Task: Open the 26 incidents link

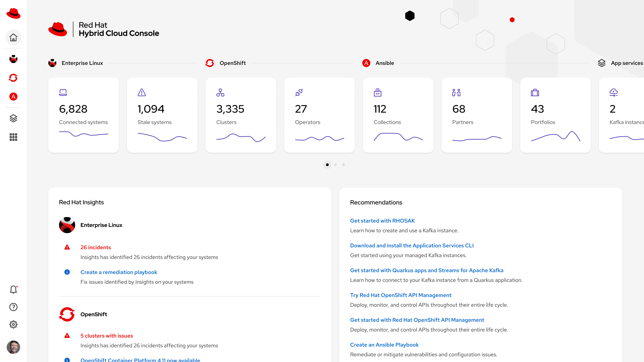Action: click(96, 247)
